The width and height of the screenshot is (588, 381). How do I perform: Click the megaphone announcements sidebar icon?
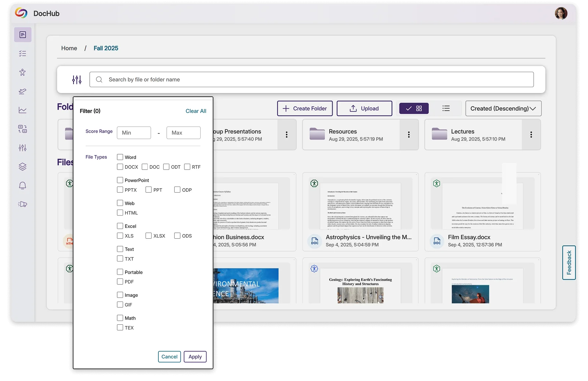coord(22,204)
